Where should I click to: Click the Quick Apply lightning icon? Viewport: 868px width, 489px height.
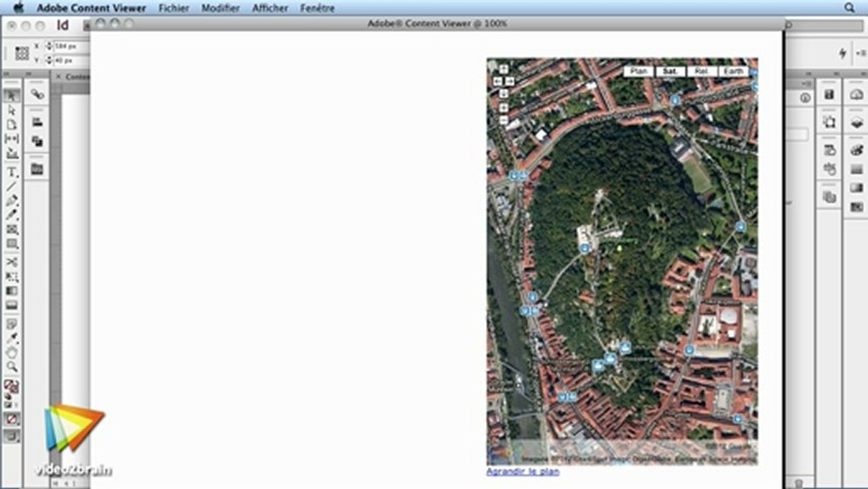tap(842, 53)
